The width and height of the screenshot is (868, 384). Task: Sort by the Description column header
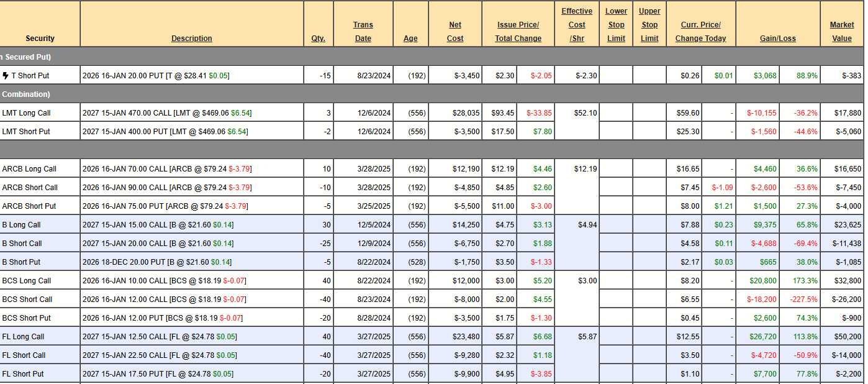pos(191,39)
